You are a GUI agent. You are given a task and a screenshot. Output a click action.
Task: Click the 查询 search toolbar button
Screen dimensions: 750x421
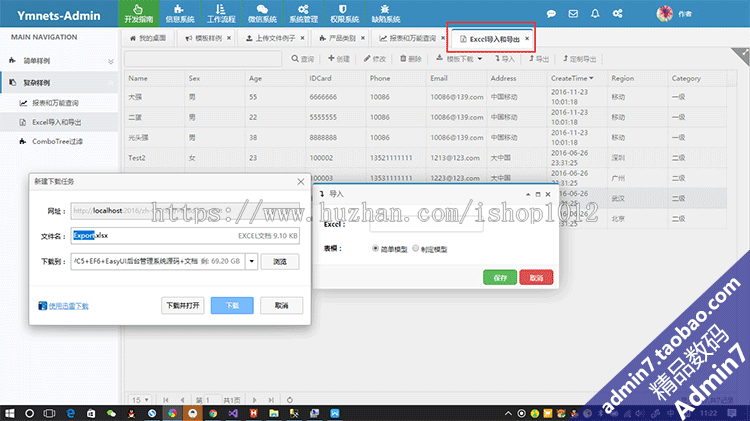303,59
